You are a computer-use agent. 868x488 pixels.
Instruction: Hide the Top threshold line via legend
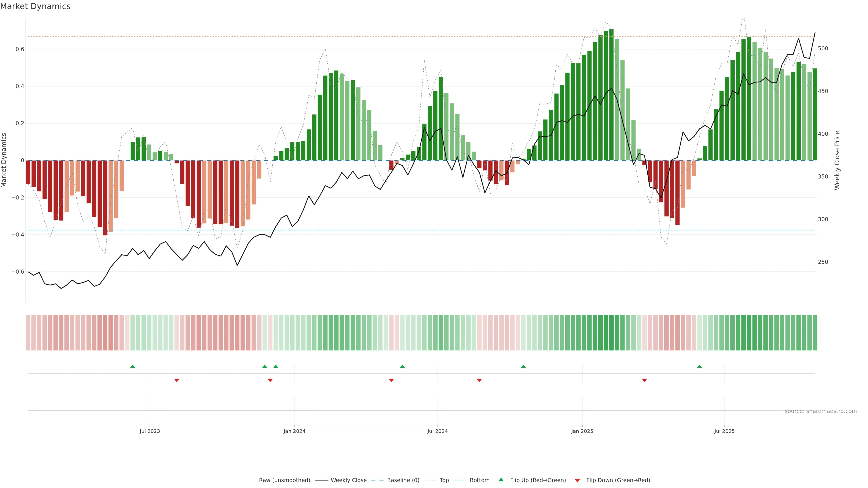[x=444, y=480]
